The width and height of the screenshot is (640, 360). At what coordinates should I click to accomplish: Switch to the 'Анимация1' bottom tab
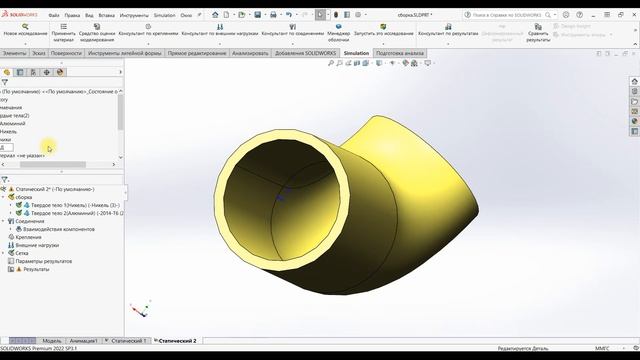(x=84, y=340)
